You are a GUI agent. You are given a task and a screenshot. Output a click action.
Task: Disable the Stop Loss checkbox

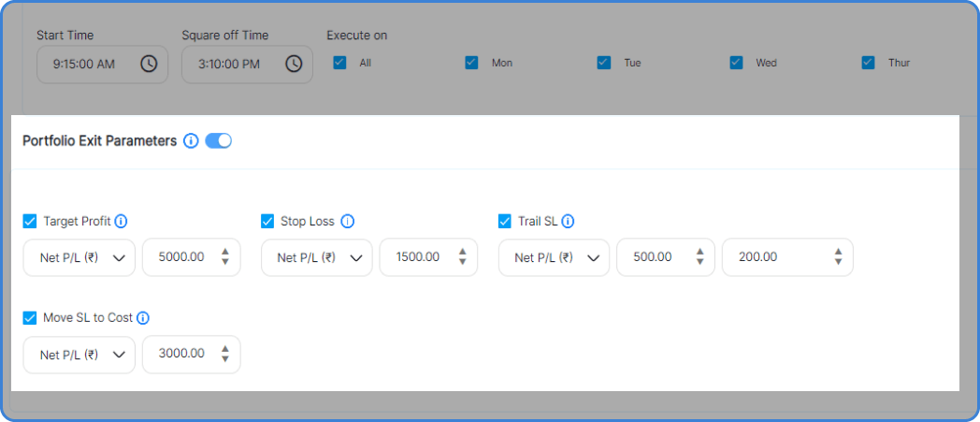[x=267, y=222]
